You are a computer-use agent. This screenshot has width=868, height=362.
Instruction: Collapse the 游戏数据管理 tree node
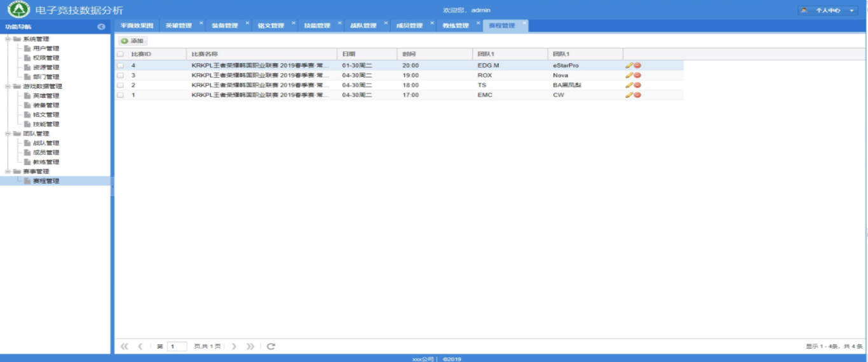click(x=8, y=86)
